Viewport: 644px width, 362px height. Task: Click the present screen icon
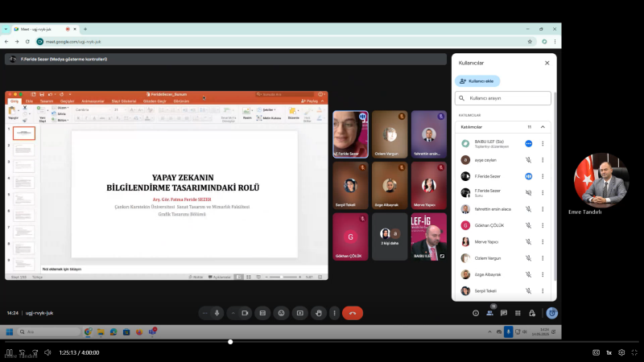(x=299, y=313)
